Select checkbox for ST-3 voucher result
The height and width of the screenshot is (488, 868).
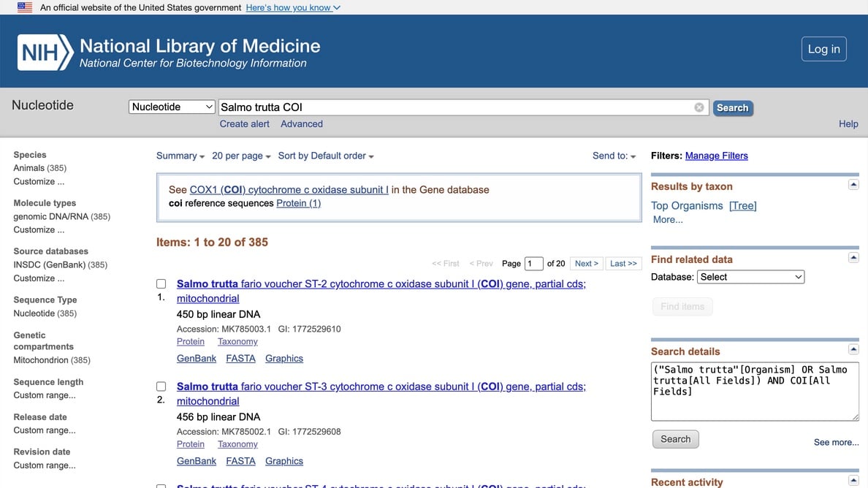(161, 386)
